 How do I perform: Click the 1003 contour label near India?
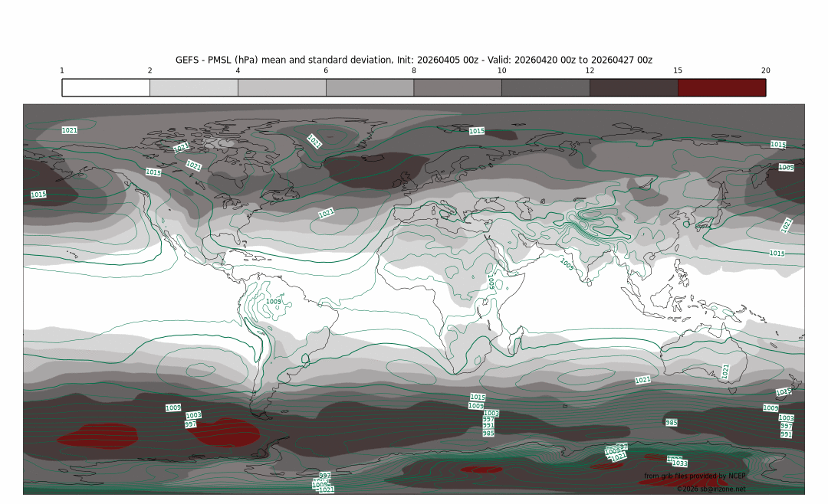[567, 264]
